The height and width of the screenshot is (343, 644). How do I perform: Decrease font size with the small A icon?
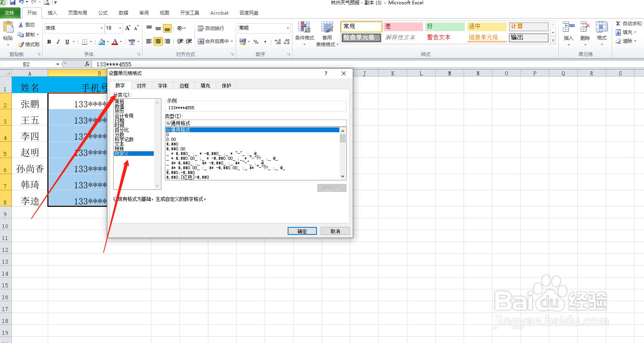click(x=136, y=28)
